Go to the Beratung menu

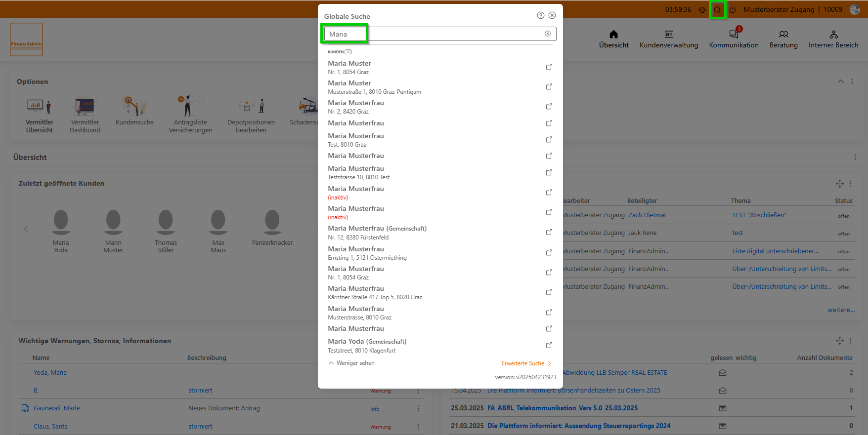pyautogui.click(x=783, y=39)
